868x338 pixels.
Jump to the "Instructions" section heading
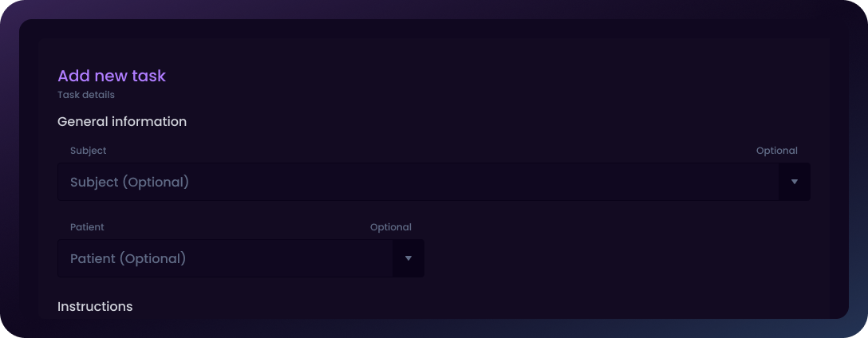[95, 306]
